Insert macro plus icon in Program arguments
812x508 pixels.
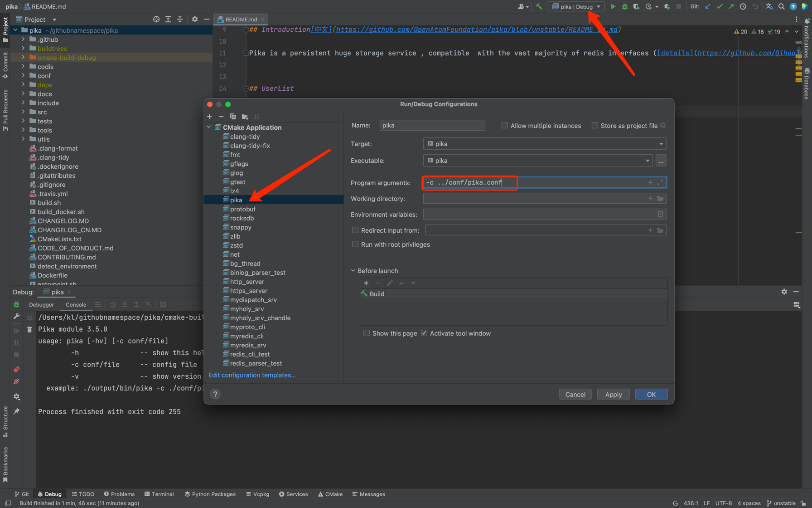[650, 182]
